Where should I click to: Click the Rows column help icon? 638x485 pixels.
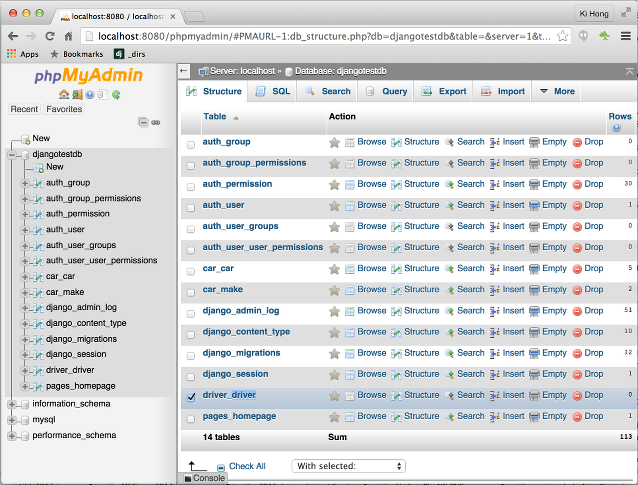[x=616, y=128]
